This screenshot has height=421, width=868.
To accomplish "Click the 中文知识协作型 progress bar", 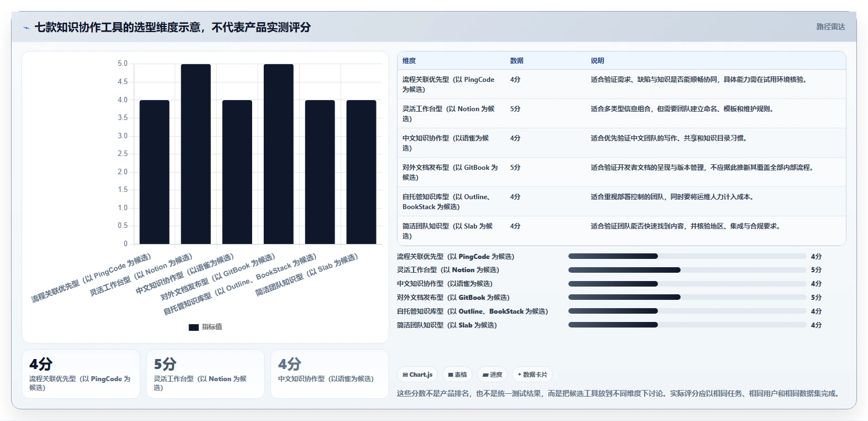I will (687, 284).
